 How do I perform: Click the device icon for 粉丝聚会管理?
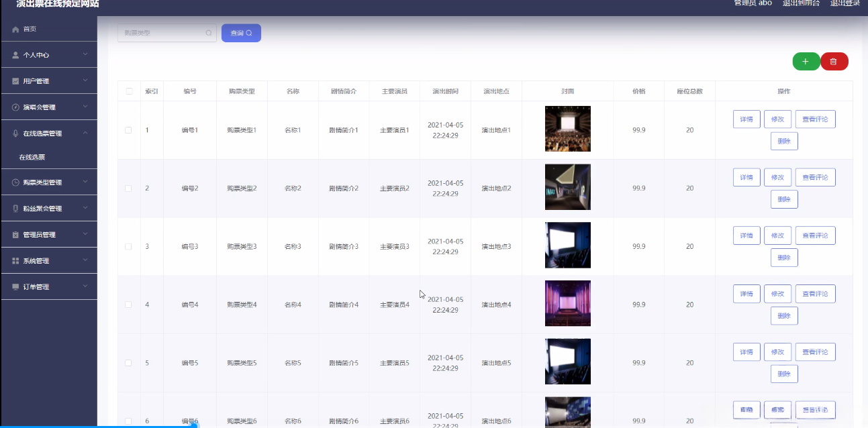coord(15,209)
